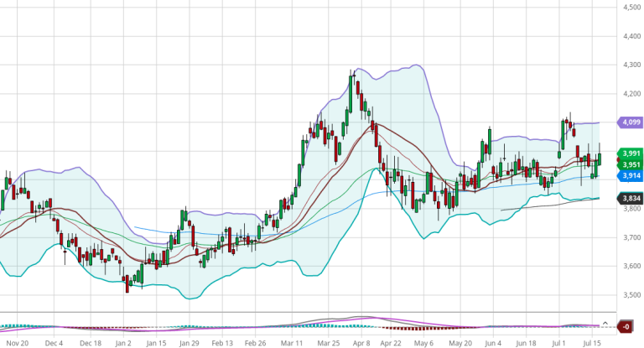Select the Jan 2 date on time axis
Screen dimensions: 644x348
[x=123, y=343]
